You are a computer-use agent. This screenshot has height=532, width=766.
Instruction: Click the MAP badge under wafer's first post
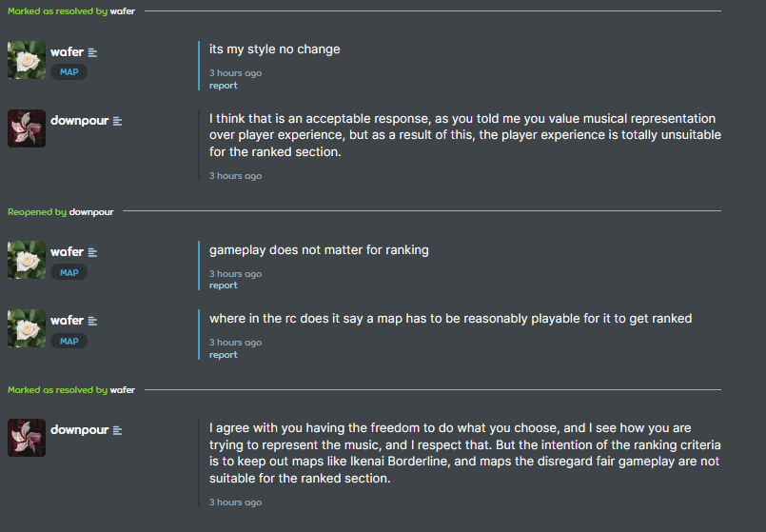[x=69, y=71]
